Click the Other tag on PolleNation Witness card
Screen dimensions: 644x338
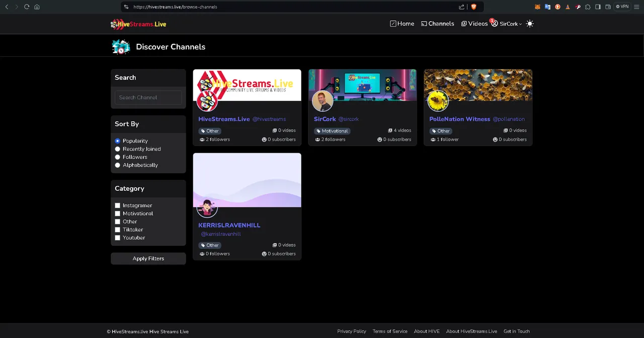(x=441, y=131)
